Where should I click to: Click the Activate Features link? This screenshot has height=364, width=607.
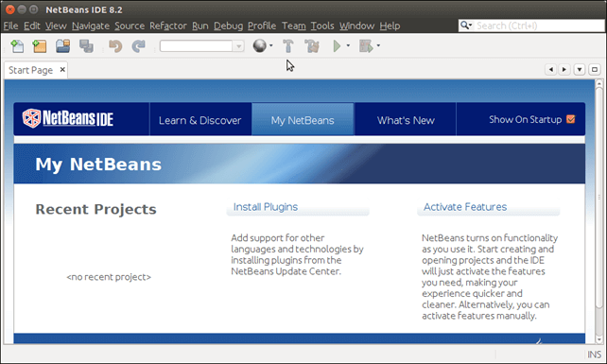click(x=465, y=207)
